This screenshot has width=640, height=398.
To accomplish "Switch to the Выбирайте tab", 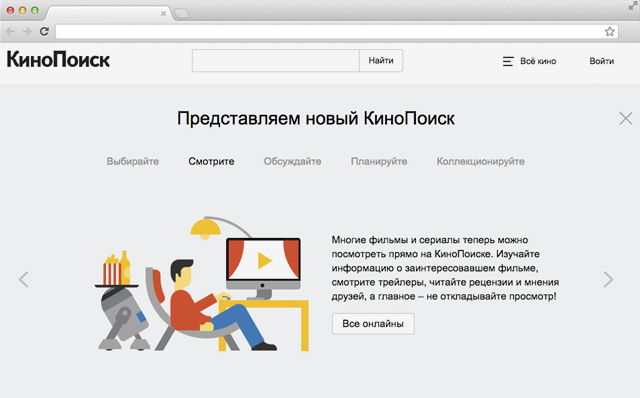I will click(x=133, y=161).
